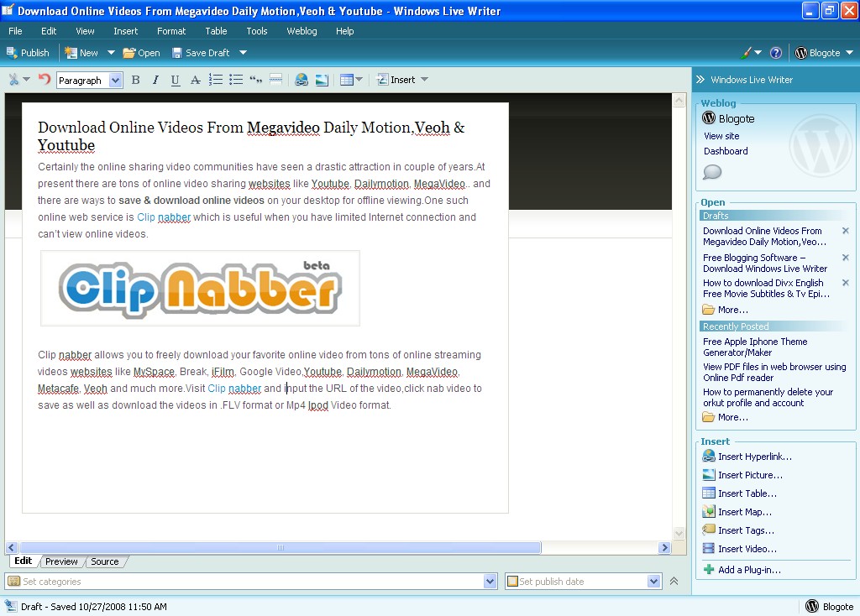Remove the Divx English Subtitles draft
Screen dimensions: 860x616
click(x=846, y=283)
